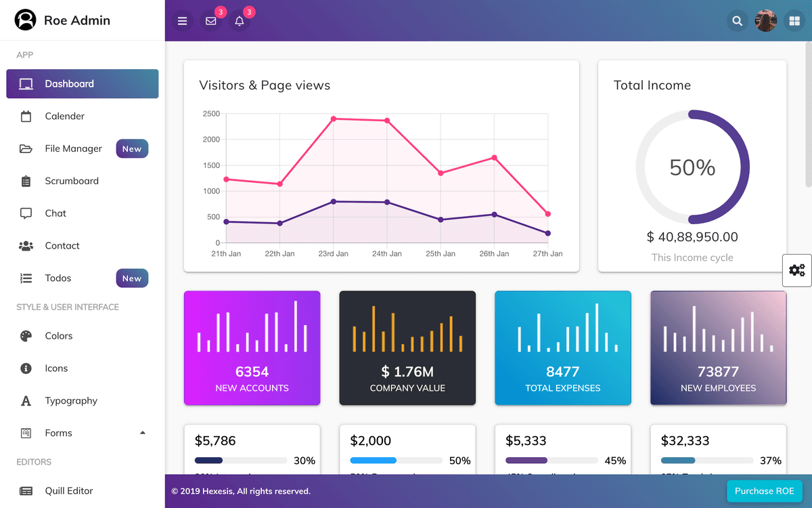Open the user profile avatar
The width and height of the screenshot is (812, 508).
766,21
